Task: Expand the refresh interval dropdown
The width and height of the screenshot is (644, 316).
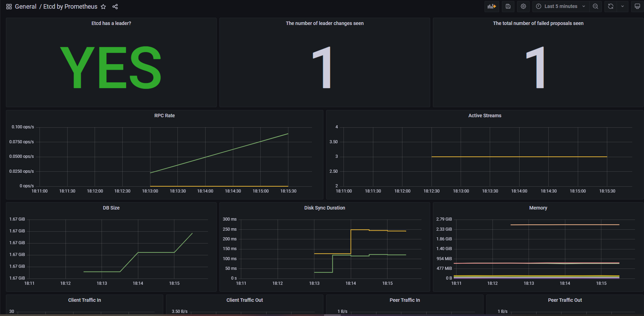Action: (623, 6)
